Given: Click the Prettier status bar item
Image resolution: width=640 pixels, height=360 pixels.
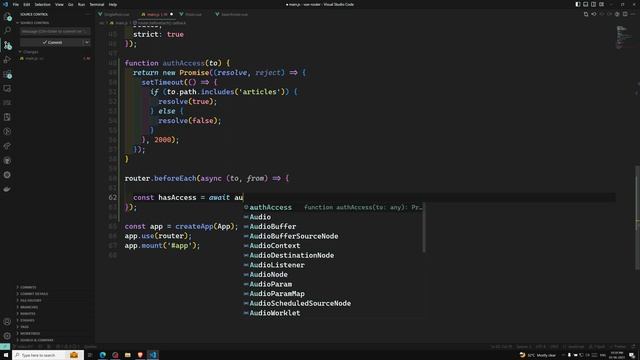Looking at the screenshot, I should point(619,347).
